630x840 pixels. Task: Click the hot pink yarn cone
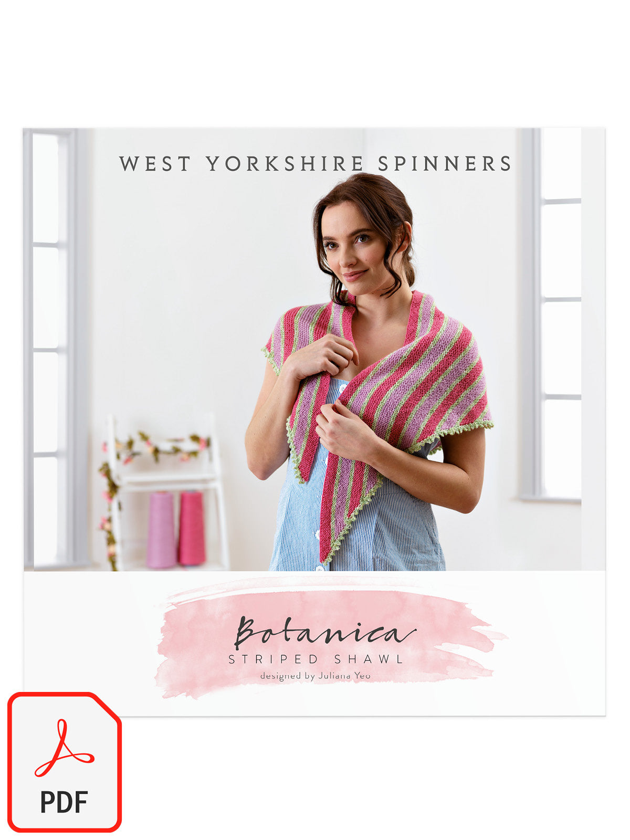[192, 528]
